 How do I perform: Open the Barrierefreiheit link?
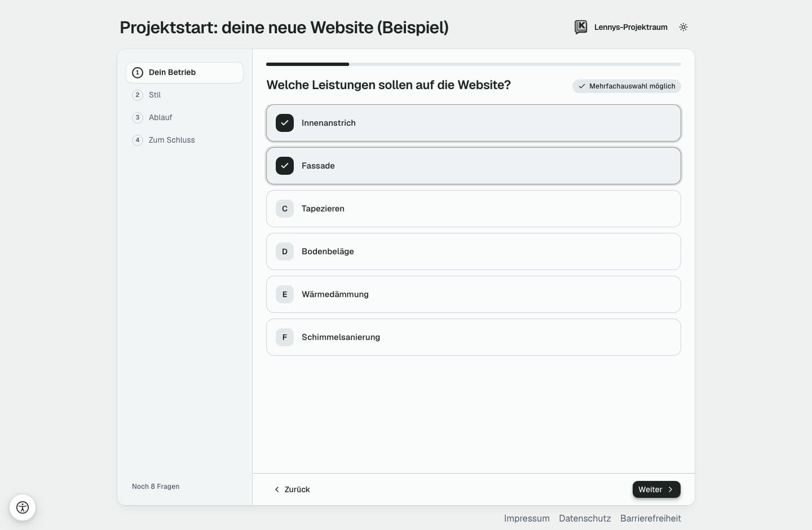tap(651, 518)
